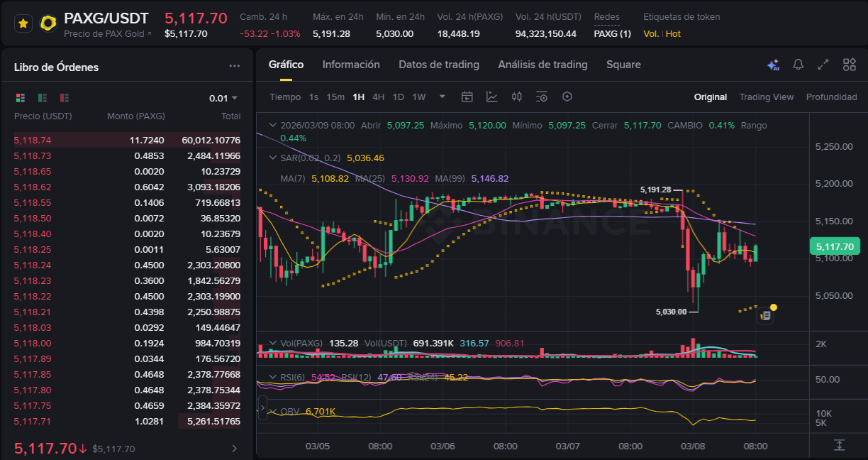Select the 15m time interval
Image resolution: width=868 pixels, height=460 pixels.
point(335,97)
